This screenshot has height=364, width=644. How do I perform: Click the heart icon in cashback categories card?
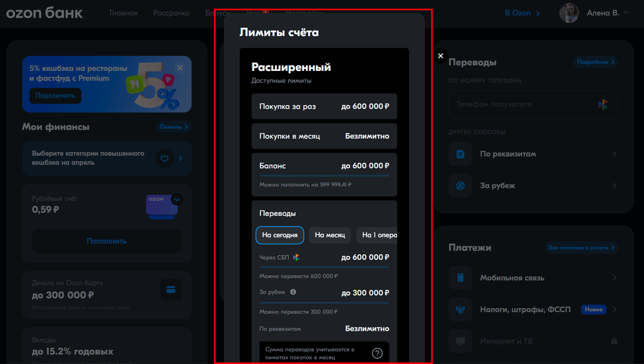(x=165, y=158)
